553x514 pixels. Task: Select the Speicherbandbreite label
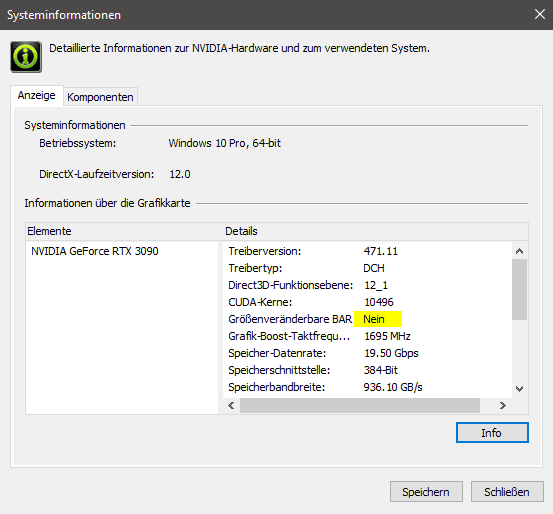277,387
